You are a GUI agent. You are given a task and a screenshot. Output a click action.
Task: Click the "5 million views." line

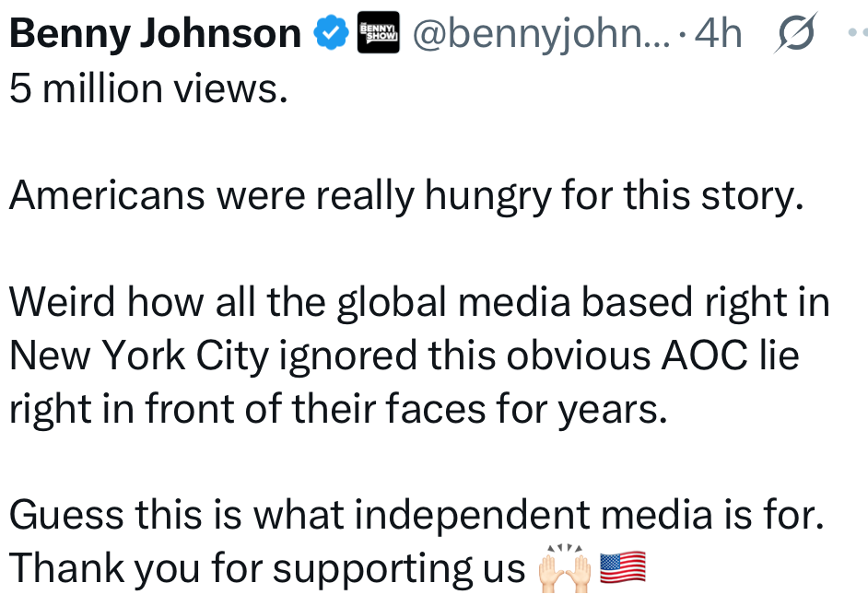pos(143,88)
